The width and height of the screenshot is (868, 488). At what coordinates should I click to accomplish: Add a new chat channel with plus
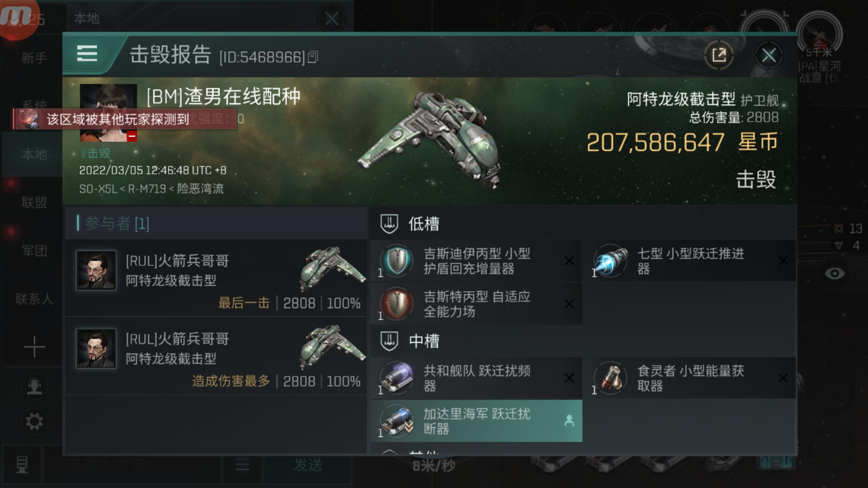34,347
